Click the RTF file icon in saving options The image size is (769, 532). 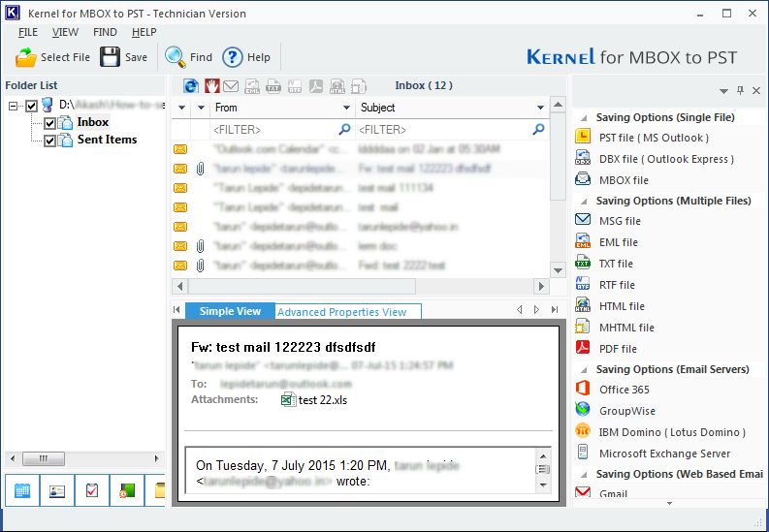[583, 284]
